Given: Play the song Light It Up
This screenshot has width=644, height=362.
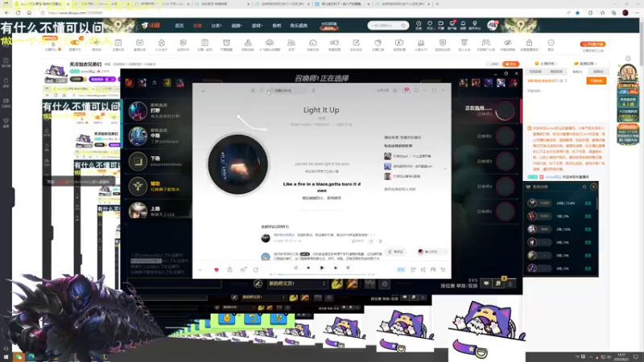Looking at the screenshot, I should click(x=322, y=268).
